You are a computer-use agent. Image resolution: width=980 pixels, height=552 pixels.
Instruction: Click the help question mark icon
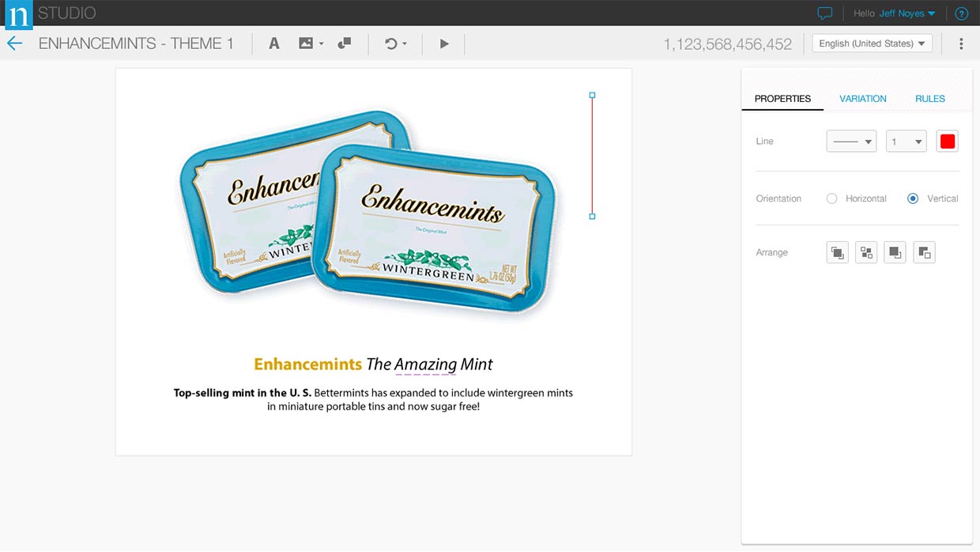[x=961, y=13]
